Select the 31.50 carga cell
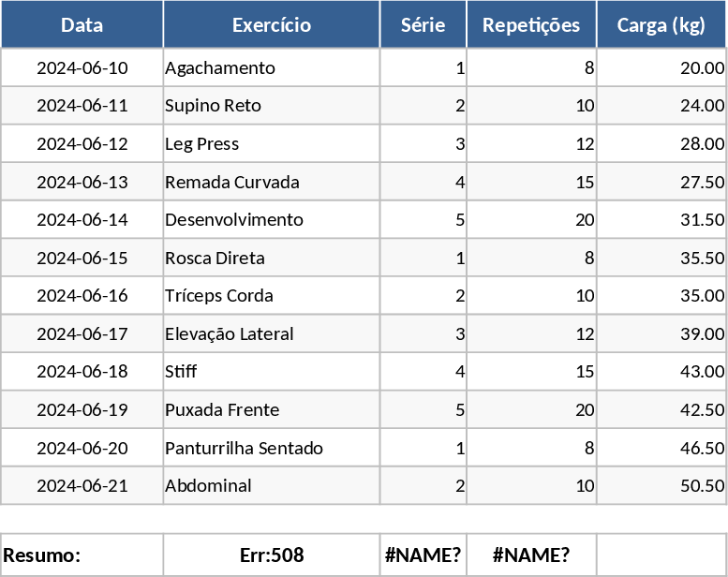 pos(661,220)
